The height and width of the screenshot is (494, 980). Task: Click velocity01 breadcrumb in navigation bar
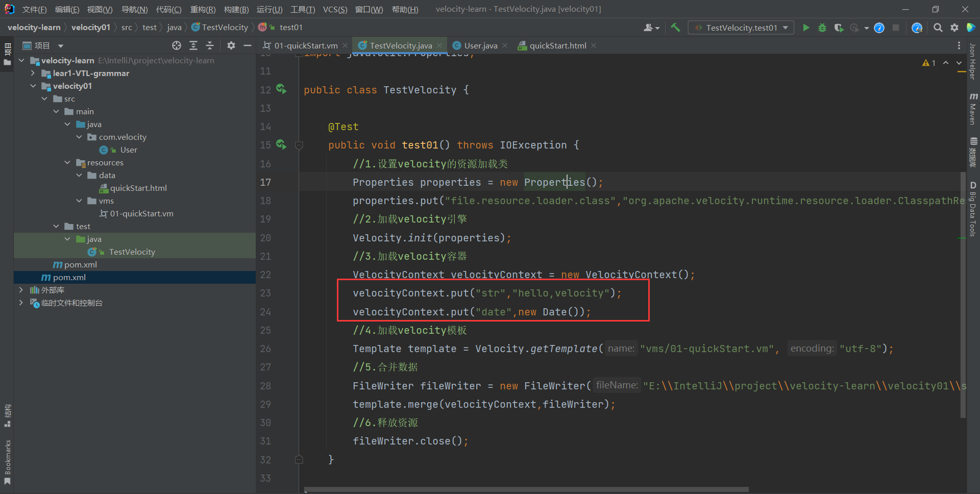click(91, 28)
